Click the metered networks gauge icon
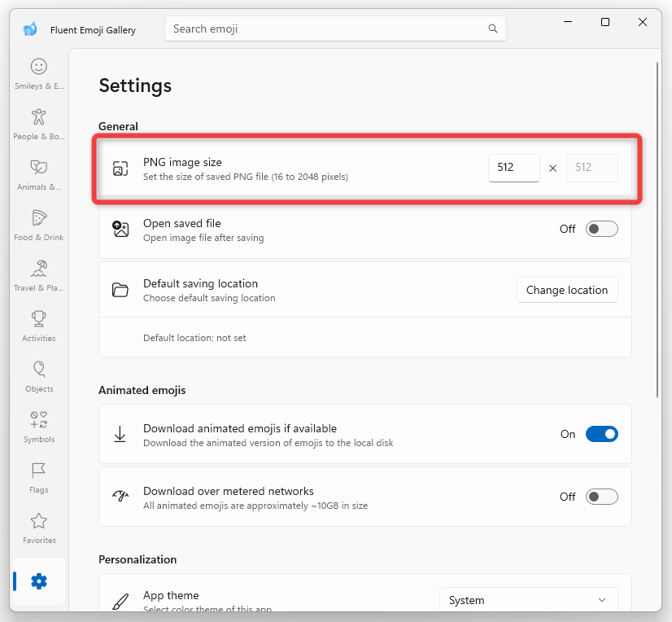The height and width of the screenshot is (622, 672). [x=120, y=497]
